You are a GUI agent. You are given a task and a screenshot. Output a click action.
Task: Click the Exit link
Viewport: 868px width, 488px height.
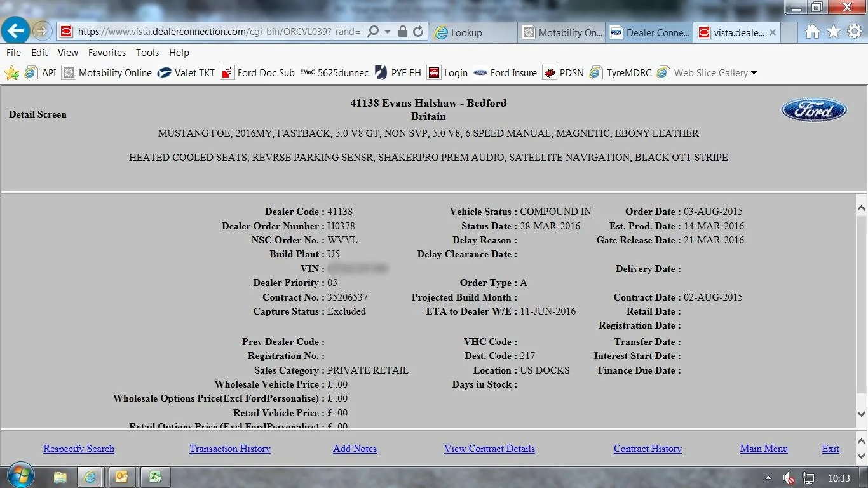tap(831, 449)
